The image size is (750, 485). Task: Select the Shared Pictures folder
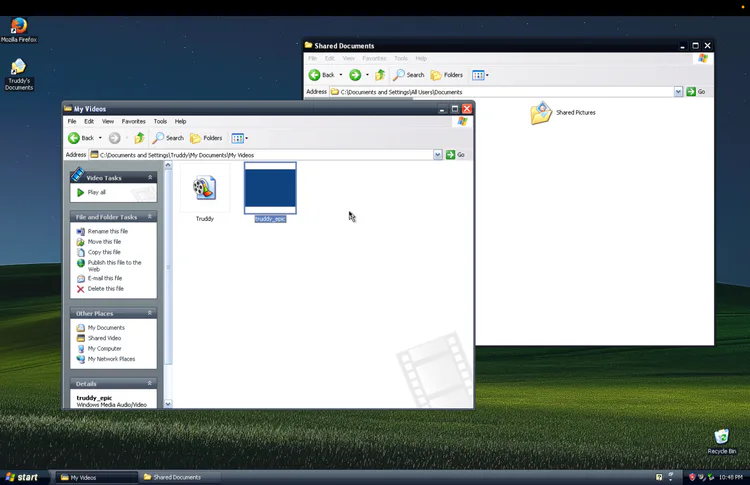coord(563,113)
